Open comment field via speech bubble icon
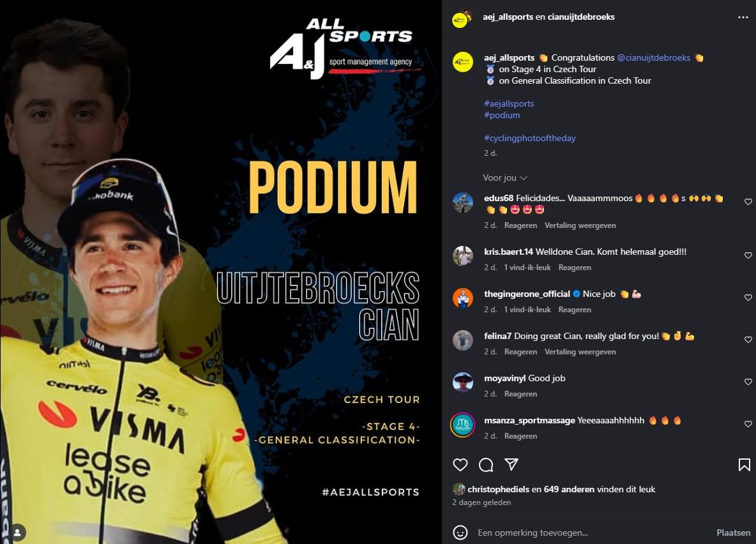 (x=485, y=464)
